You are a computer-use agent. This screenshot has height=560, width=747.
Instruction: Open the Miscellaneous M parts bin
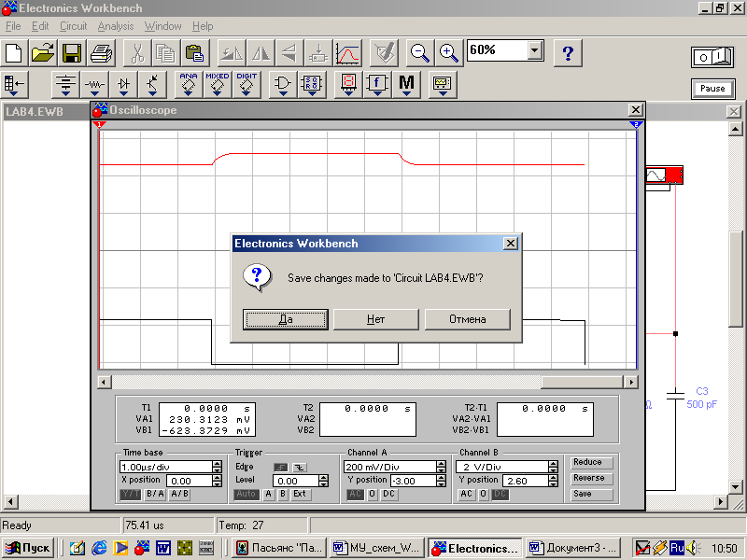point(406,85)
